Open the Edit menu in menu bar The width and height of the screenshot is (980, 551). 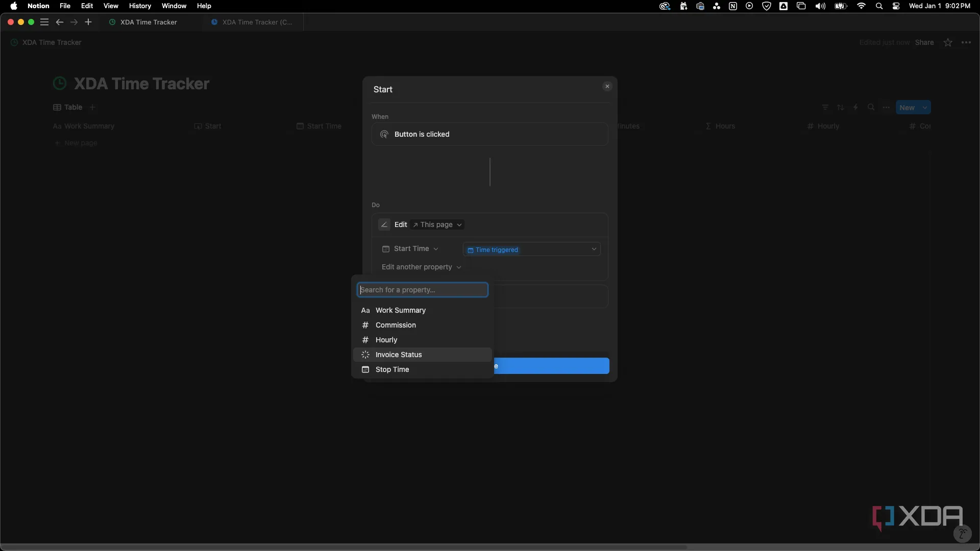(87, 6)
